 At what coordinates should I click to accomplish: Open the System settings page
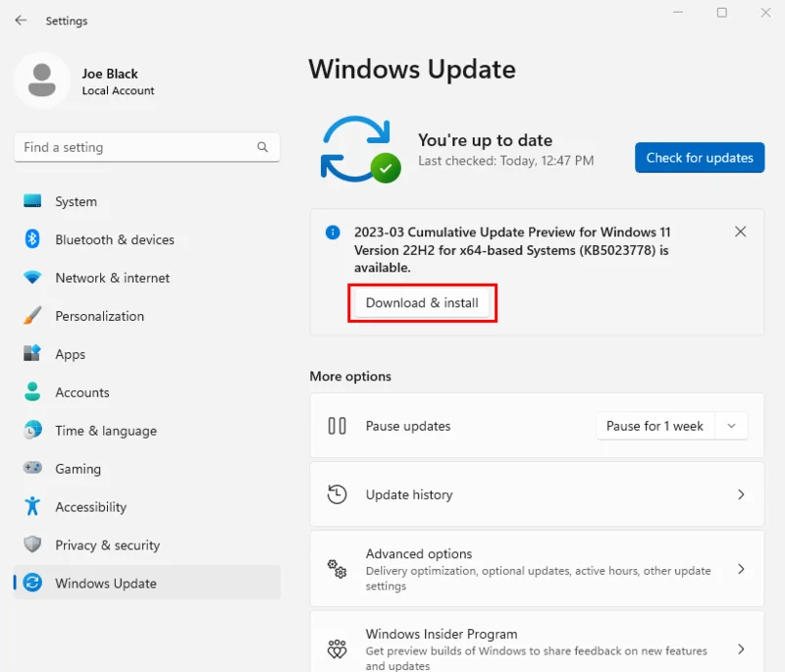point(146,201)
